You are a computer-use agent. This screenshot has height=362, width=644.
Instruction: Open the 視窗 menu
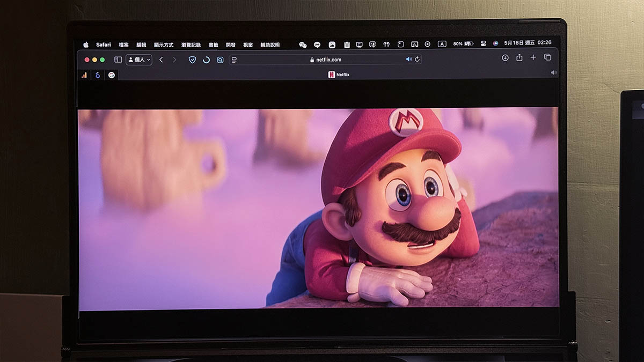tap(248, 45)
